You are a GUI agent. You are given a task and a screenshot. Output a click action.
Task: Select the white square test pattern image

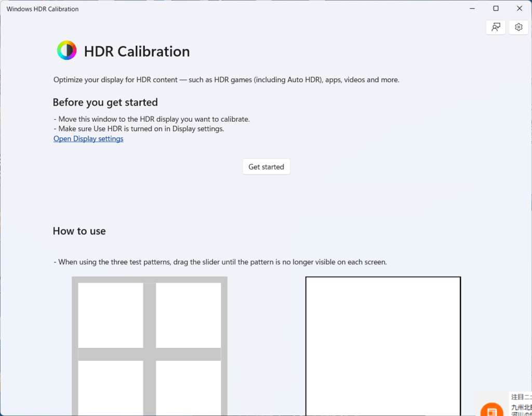(x=383, y=346)
